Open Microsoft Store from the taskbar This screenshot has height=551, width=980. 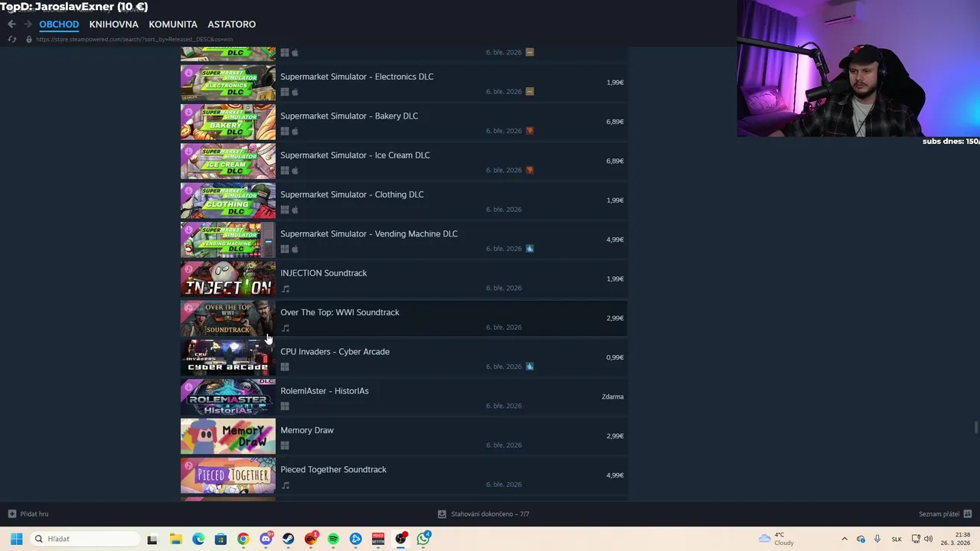220,539
